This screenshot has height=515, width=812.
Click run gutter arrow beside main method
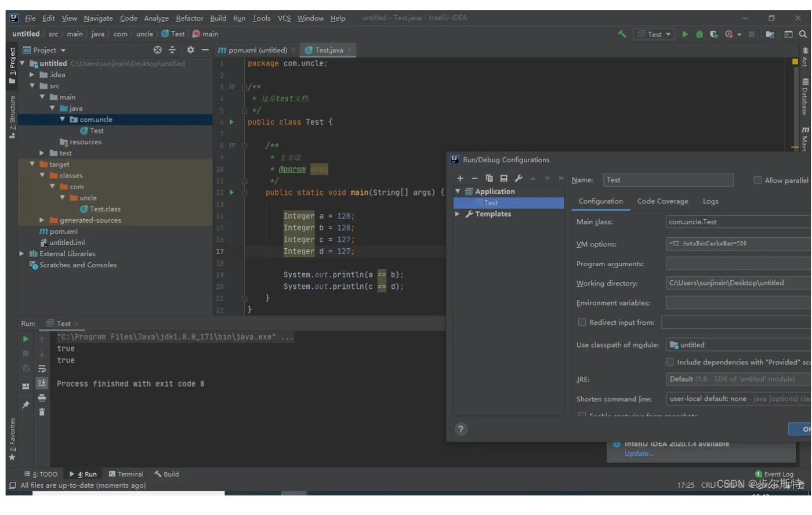pos(231,193)
